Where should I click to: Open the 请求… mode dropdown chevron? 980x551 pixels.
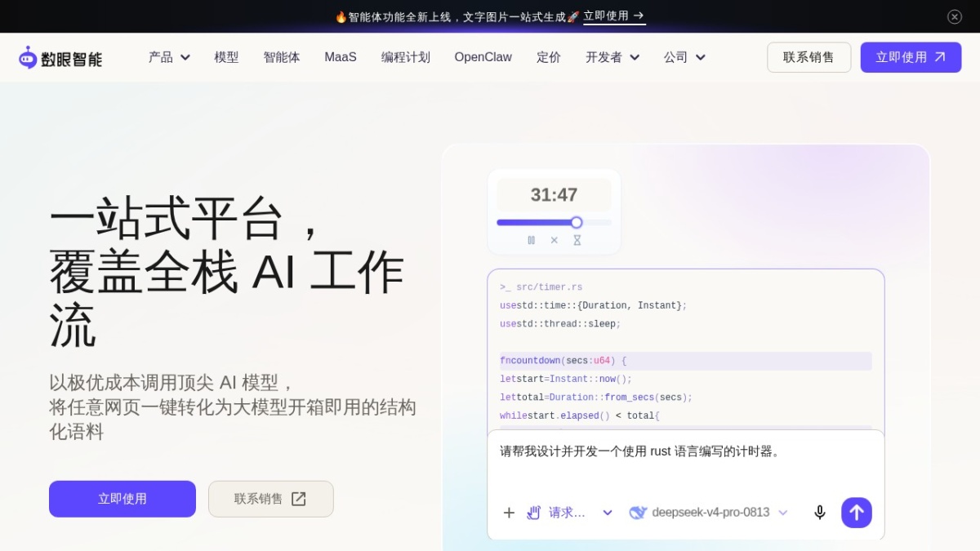[x=608, y=513]
